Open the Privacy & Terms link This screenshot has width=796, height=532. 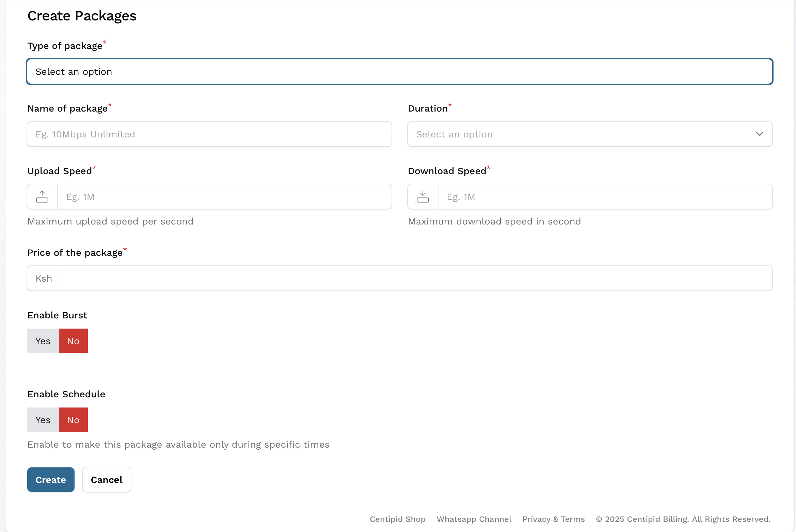pos(553,519)
